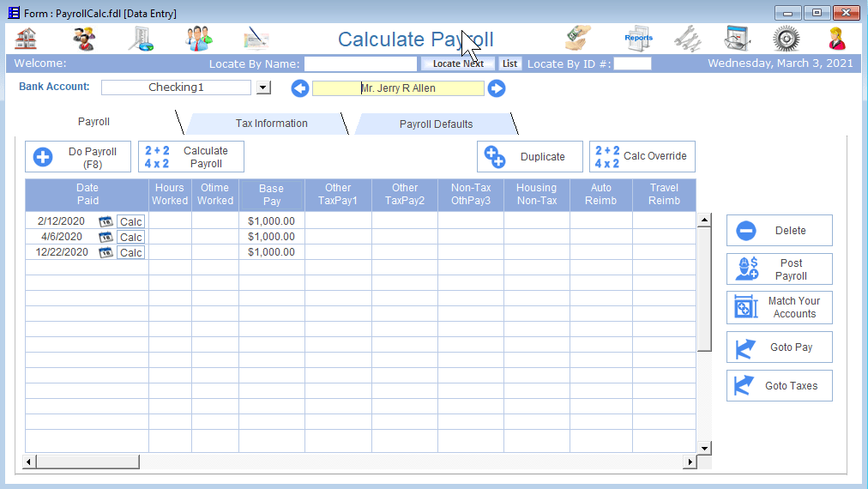Click the Otime Worked column header

(214, 195)
